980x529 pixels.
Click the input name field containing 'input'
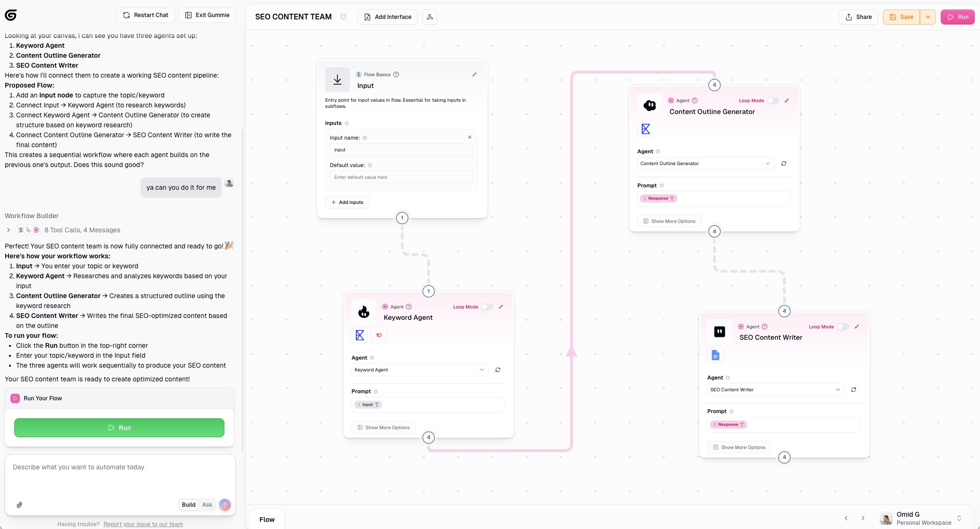click(401, 150)
